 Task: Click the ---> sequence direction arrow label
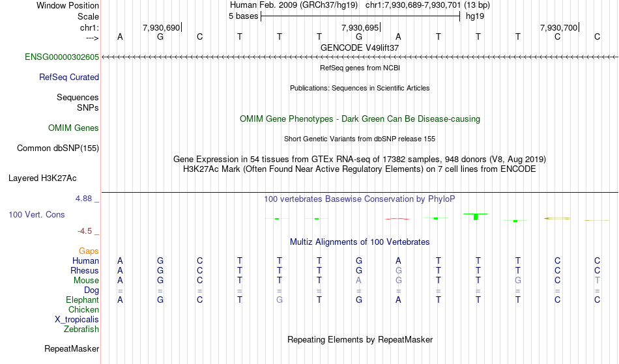pyautogui.click(x=93, y=38)
